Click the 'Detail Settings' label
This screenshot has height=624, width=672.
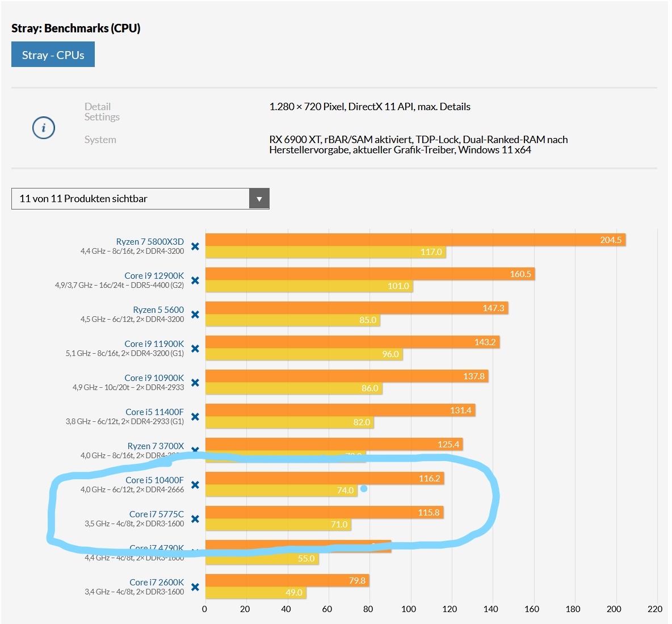click(102, 111)
